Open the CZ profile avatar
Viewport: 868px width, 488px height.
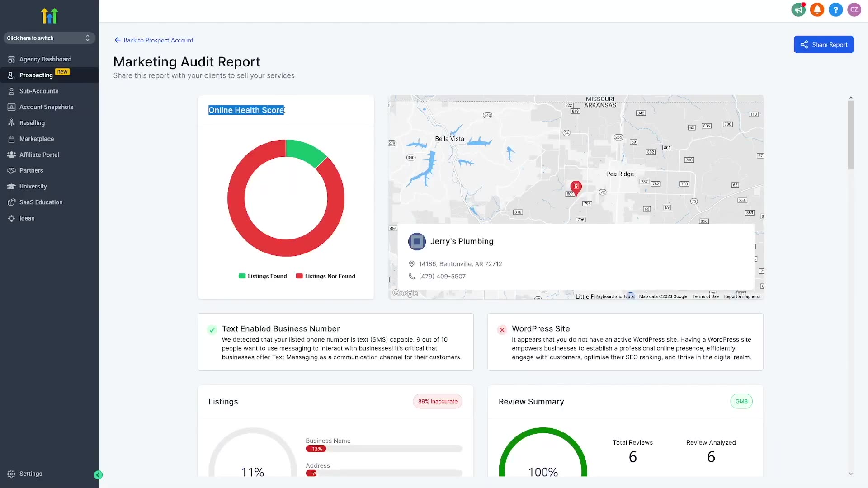(x=854, y=9)
